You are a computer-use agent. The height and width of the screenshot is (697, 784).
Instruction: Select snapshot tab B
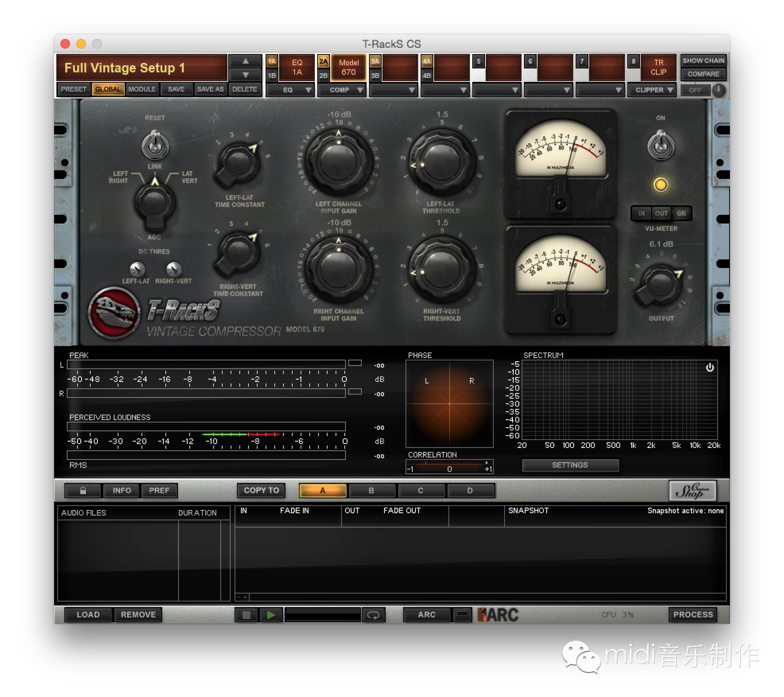point(371,491)
